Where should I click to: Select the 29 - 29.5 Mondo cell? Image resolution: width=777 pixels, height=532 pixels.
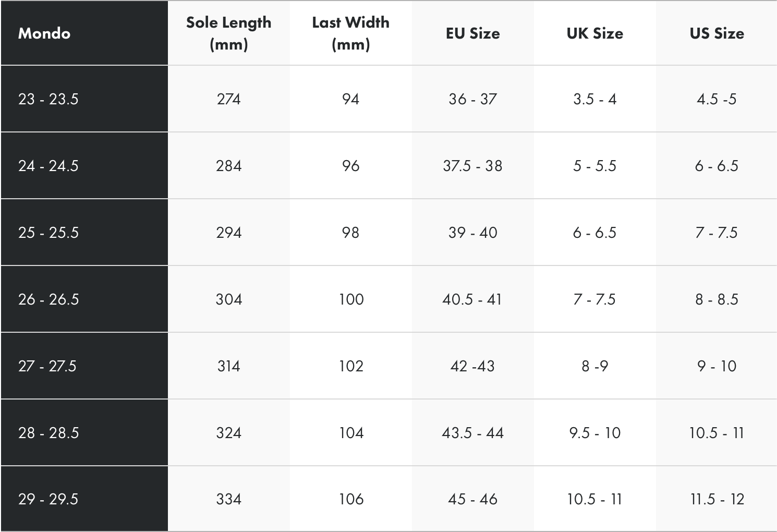pos(48,499)
